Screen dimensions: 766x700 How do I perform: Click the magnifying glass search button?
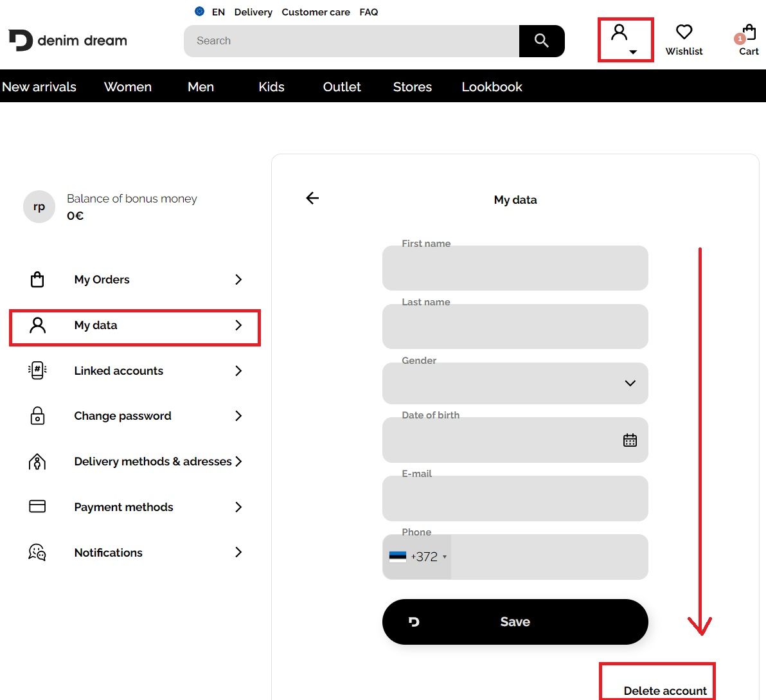(x=541, y=41)
